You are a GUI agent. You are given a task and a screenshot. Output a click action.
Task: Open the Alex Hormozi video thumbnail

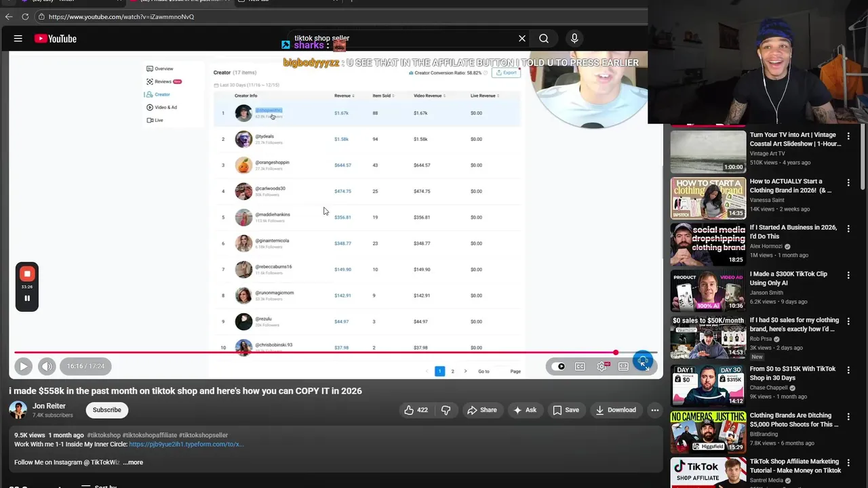pyautogui.click(x=708, y=244)
